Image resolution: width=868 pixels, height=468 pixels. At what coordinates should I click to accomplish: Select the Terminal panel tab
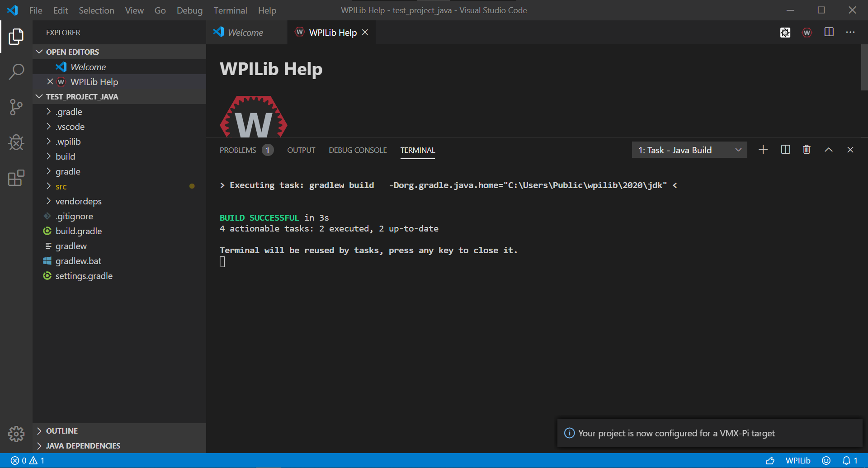(x=418, y=150)
